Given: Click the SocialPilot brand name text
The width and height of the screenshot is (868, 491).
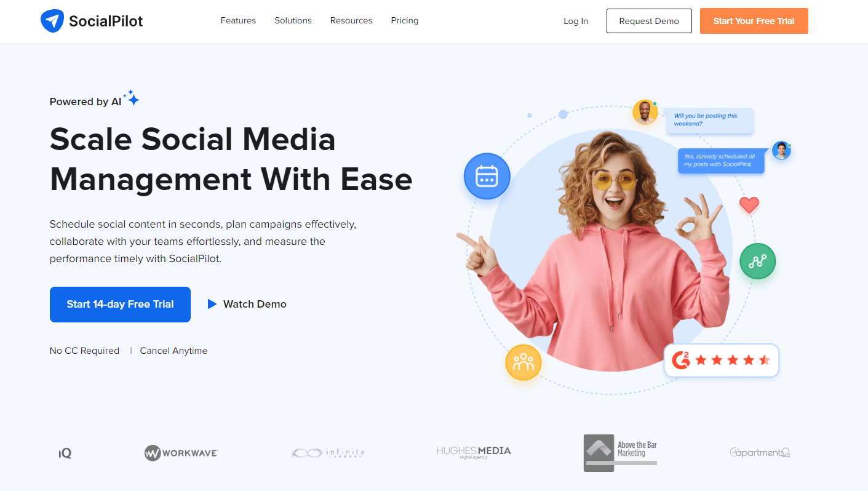Looking at the screenshot, I should click(106, 22).
